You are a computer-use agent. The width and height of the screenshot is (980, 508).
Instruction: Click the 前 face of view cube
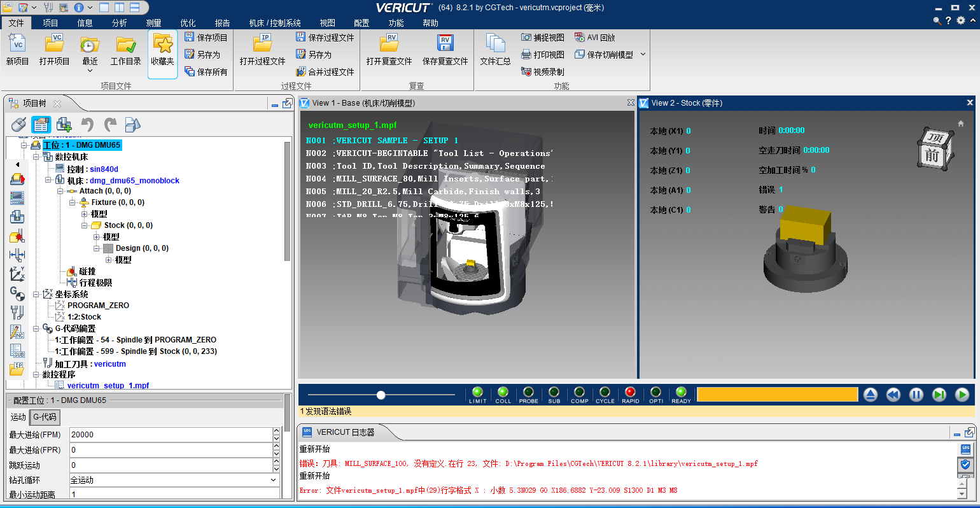click(x=932, y=155)
